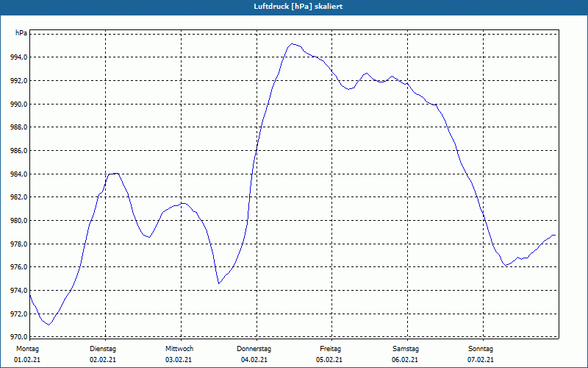Image resolution: width=588 pixels, height=368 pixels.
Task: Click the chart title 'Luftdruck [hPa] skaliert'
Action: tap(298, 7)
